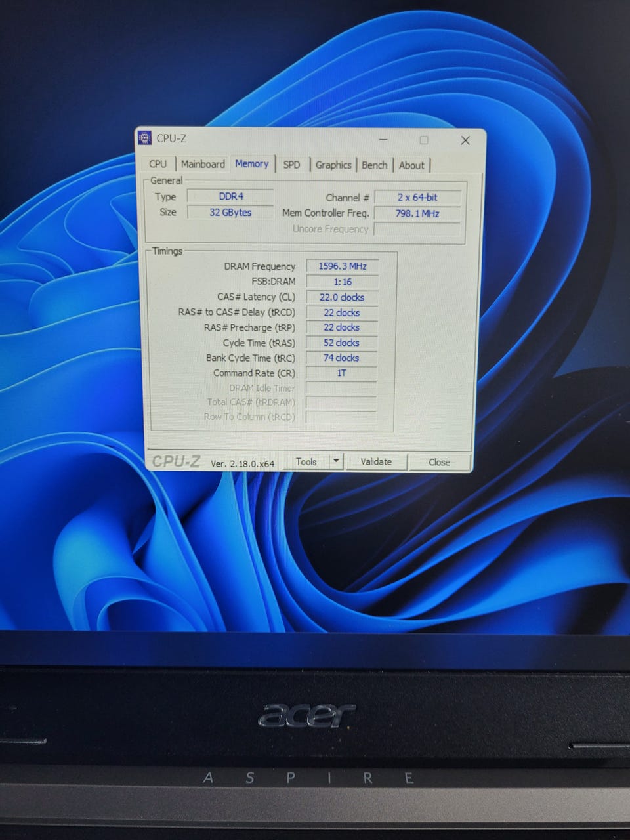Click the empty Row To Column (tRCD) field
630x840 pixels.
[x=341, y=417]
